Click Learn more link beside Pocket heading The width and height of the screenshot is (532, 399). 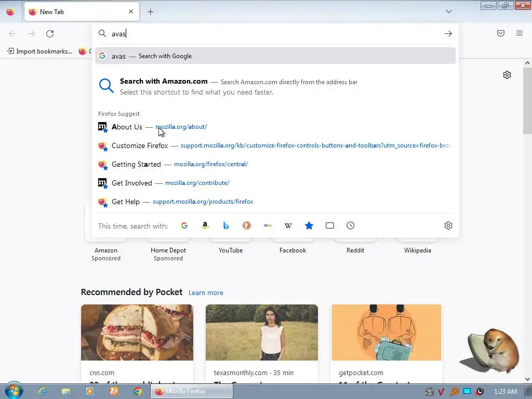(206, 293)
